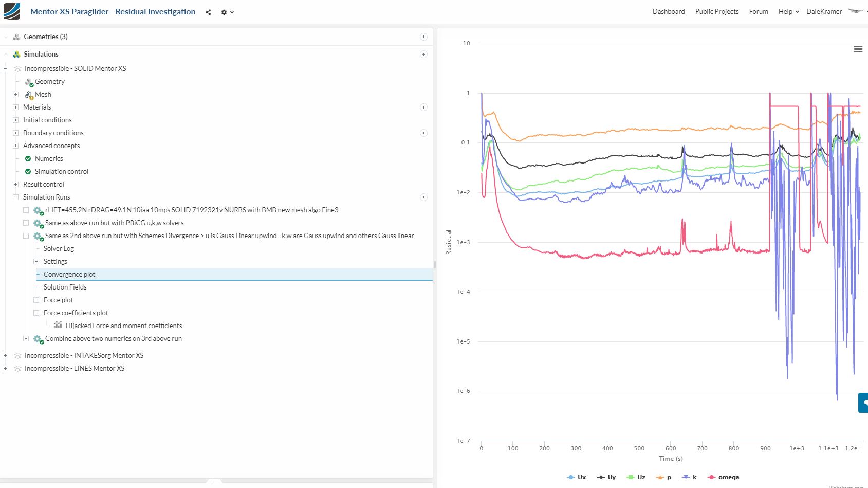Image resolution: width=868 pixels, height=488 pixels.
Task: Collapse the Force coefficients plot node
Action: pyautogui.click(x=36, y=313)
